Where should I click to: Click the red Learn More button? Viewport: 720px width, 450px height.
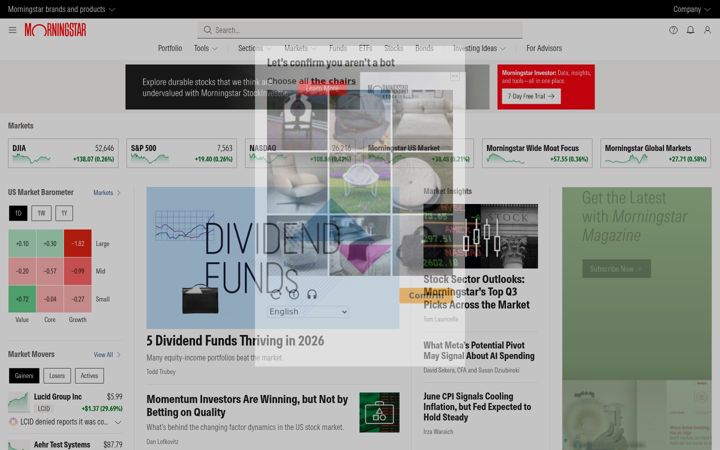coord(322,89)
